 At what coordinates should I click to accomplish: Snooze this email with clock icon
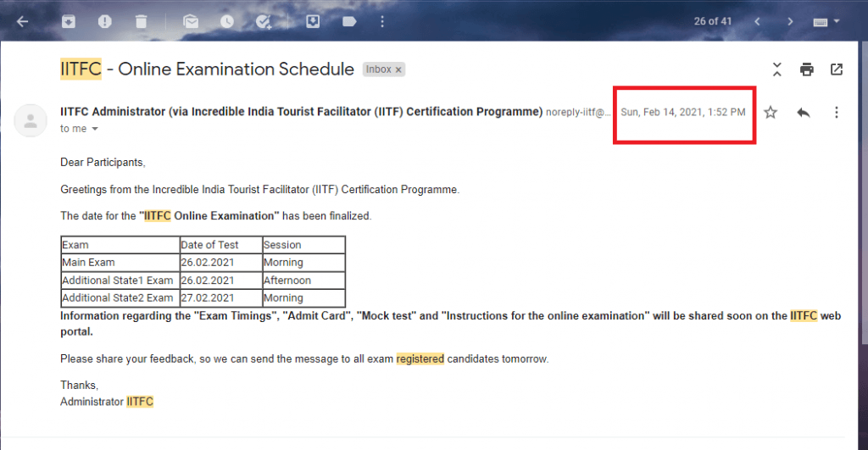[227, 21]
